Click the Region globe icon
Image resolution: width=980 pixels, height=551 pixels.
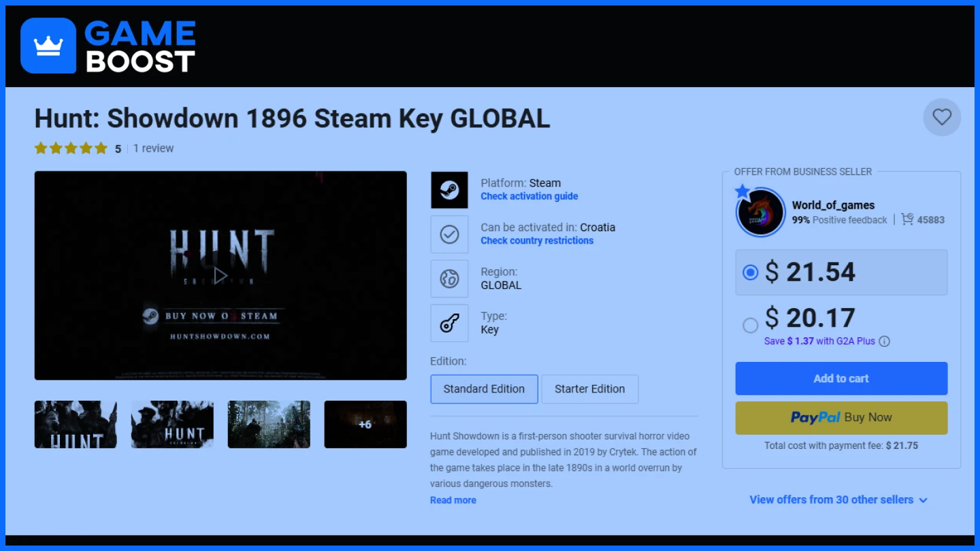coord(449,279)
